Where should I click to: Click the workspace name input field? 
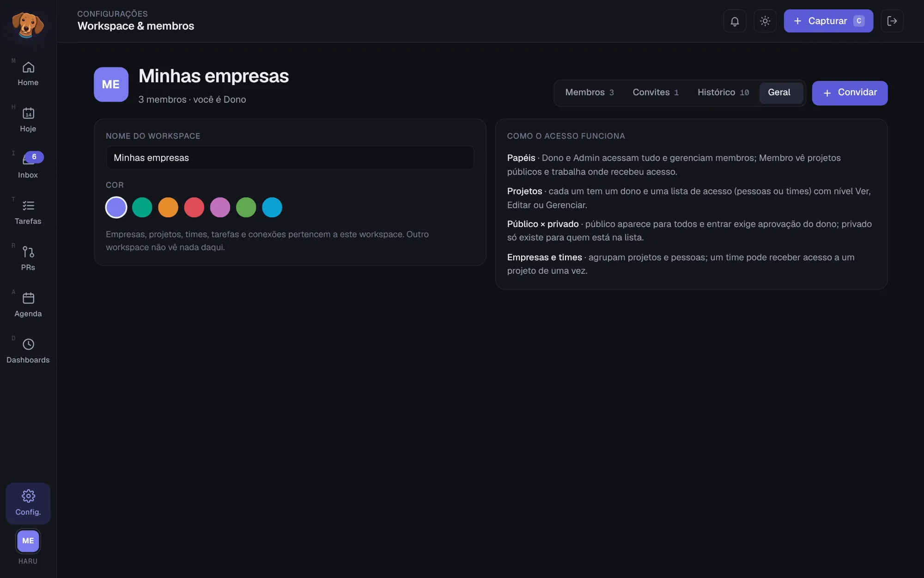(x=290, y=158)
